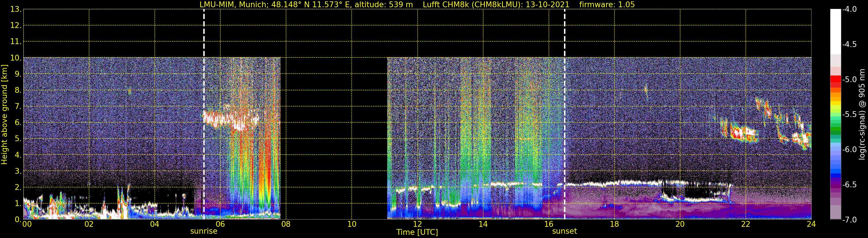This screenshot has height=238, width=868.
Task: Click the '7.' height tick label
Action: 18,106
